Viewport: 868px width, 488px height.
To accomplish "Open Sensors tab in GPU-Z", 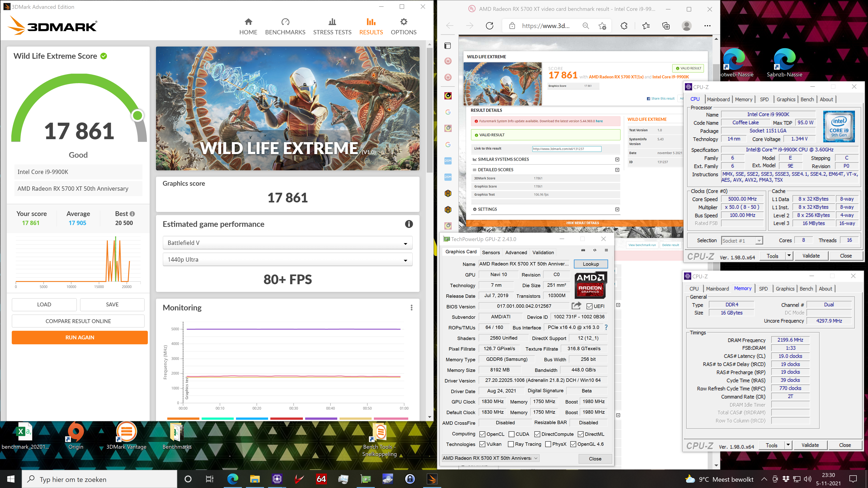I will 491,252.
